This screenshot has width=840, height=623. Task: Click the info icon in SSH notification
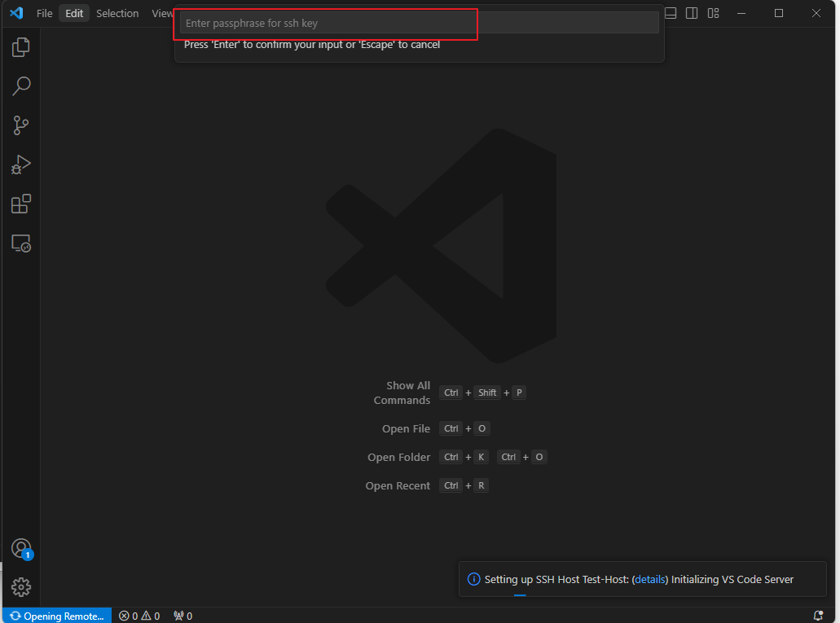tap(473, 579)
